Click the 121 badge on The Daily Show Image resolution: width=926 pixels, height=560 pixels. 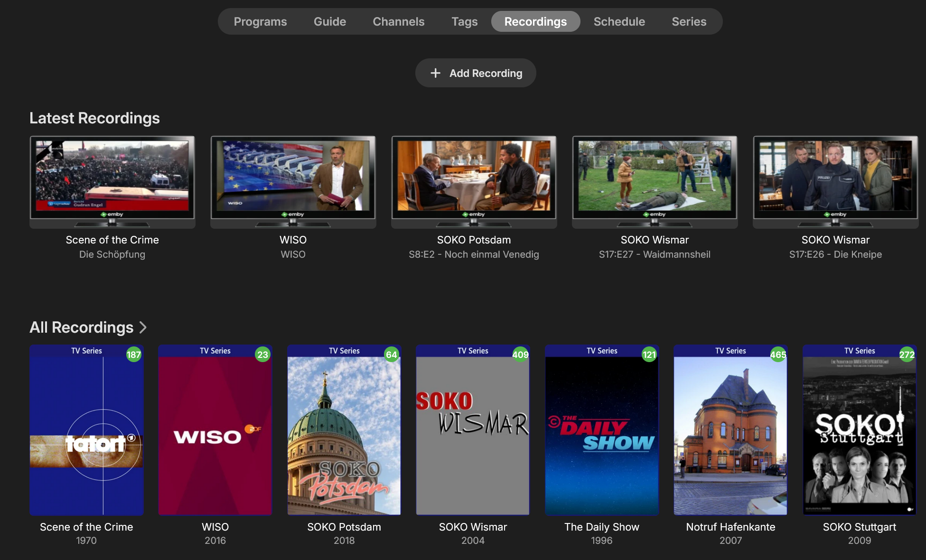(x=649, y=355)
